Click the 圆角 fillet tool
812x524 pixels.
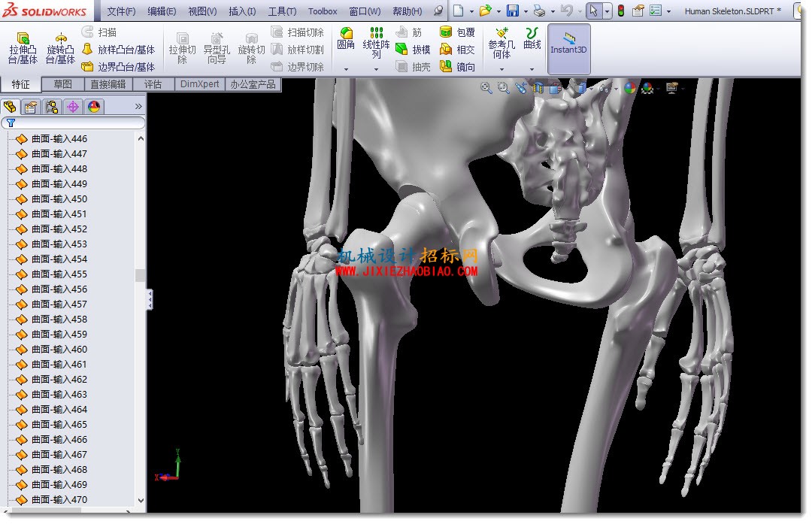point(346,39)
